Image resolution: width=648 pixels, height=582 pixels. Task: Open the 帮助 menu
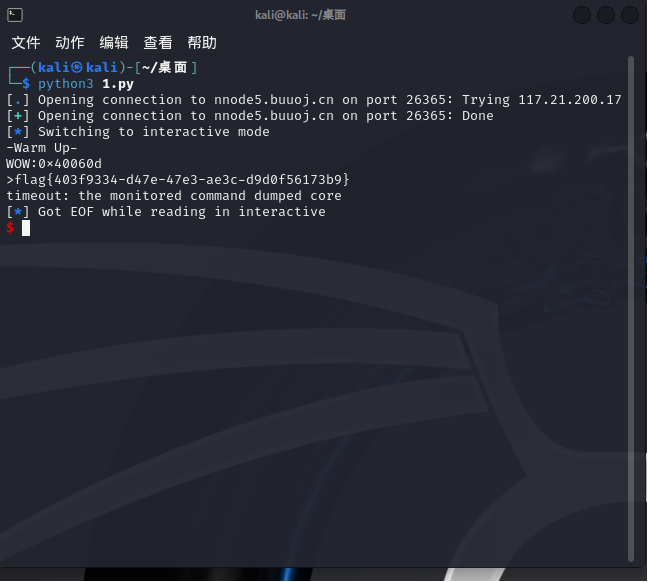[202, 43]
